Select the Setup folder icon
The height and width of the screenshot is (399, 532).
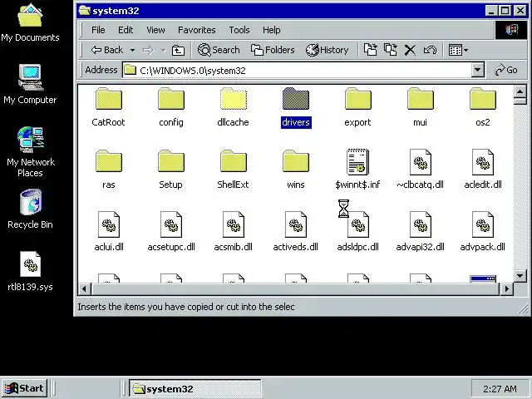point(171,161)
